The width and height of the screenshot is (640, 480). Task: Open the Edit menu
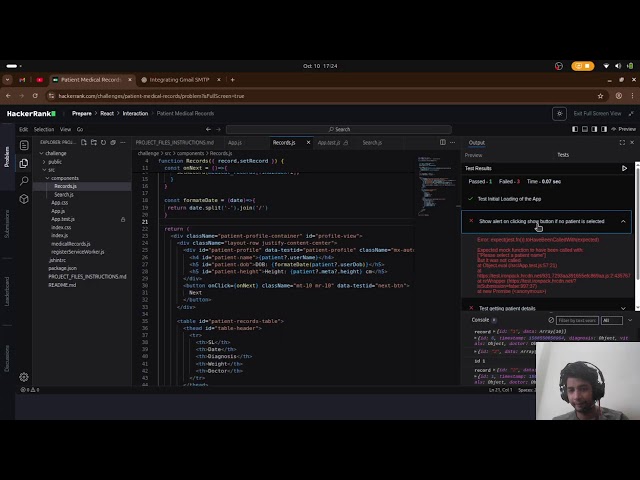pyautogui.click(x=24, y=129)
